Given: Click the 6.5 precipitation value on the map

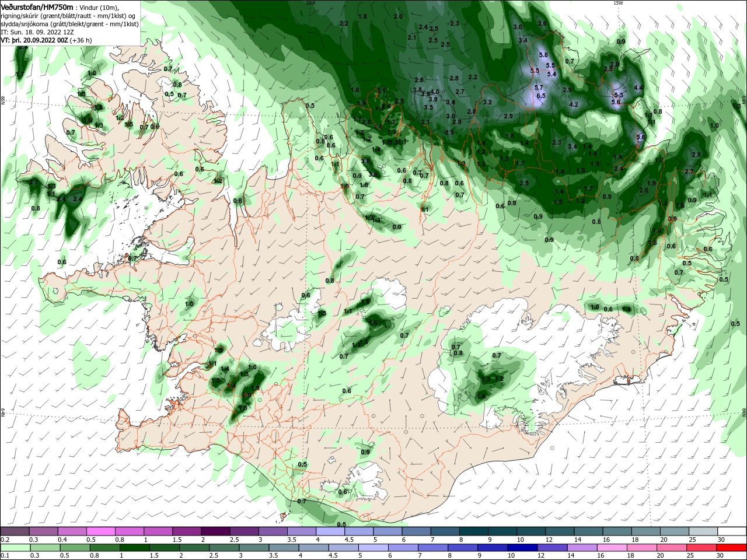Looking at the screenshot, I should pyautogui.click(x=540, y=96).
